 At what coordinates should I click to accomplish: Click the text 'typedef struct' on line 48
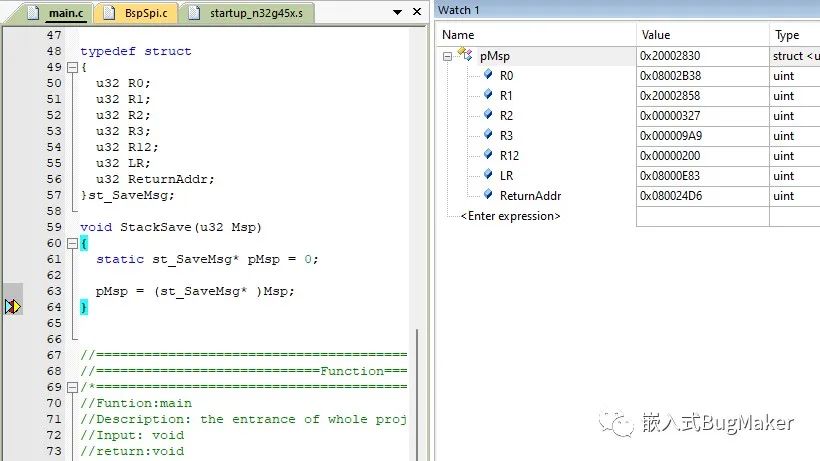tap(136, 51)
